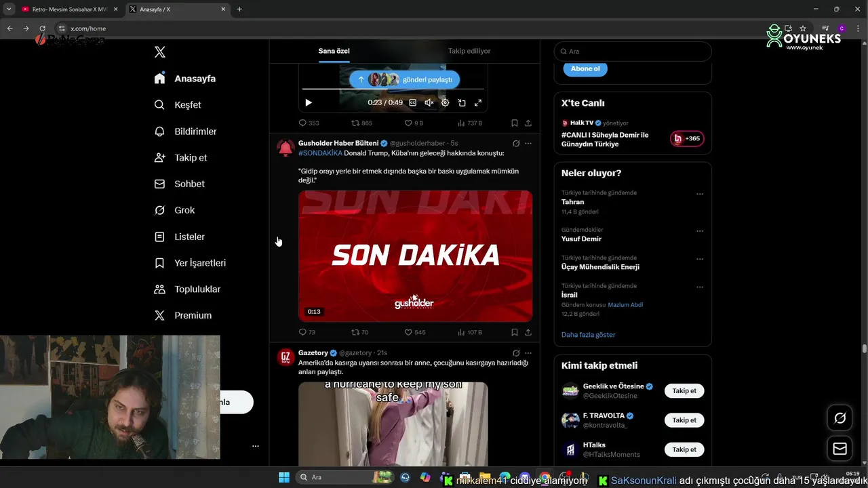The image size is (868, 488).
Task: Click the X logo in sidebar
Action: pyautogui.click(x=159, y=52)
